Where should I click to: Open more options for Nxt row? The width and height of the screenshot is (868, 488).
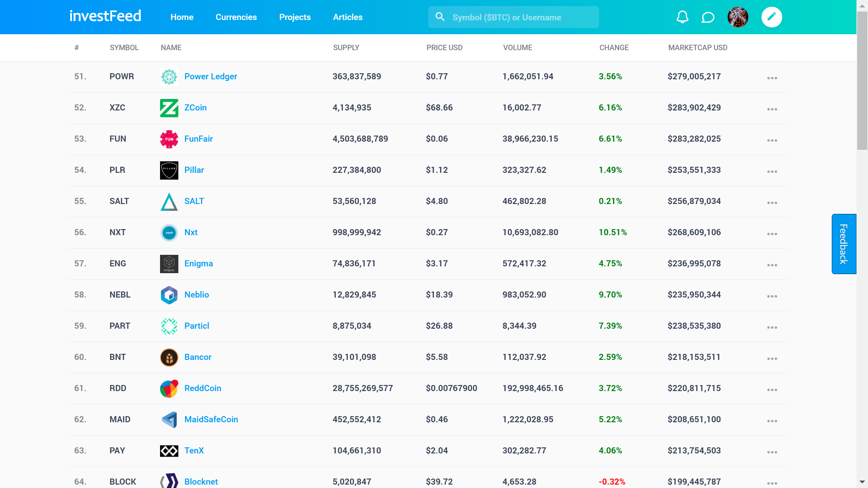[772, 234]
